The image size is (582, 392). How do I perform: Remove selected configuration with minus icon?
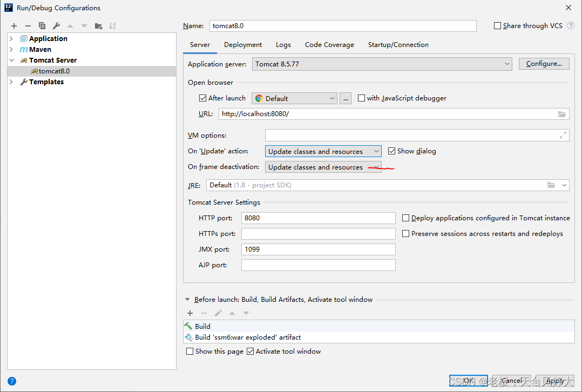28,25
